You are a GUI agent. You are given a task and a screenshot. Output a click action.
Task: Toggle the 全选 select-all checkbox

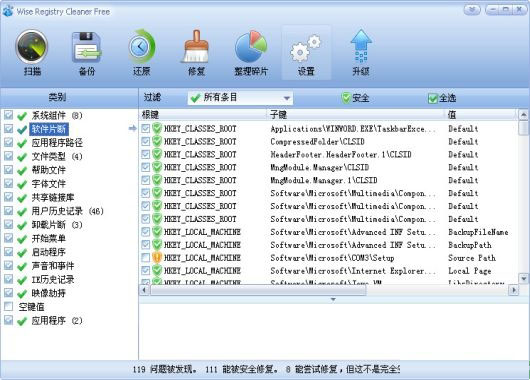(433, 98)
